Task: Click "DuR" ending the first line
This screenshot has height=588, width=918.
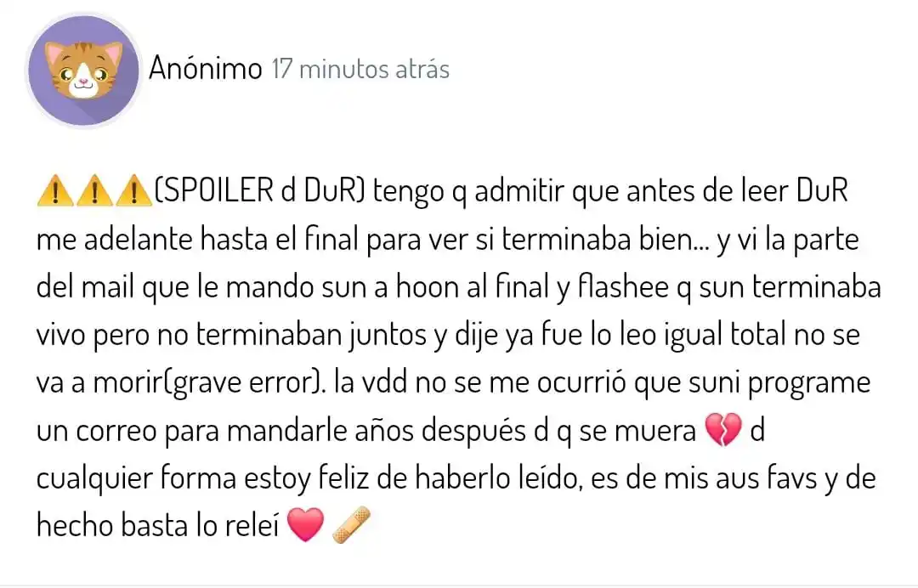Action: pos(821,194)
